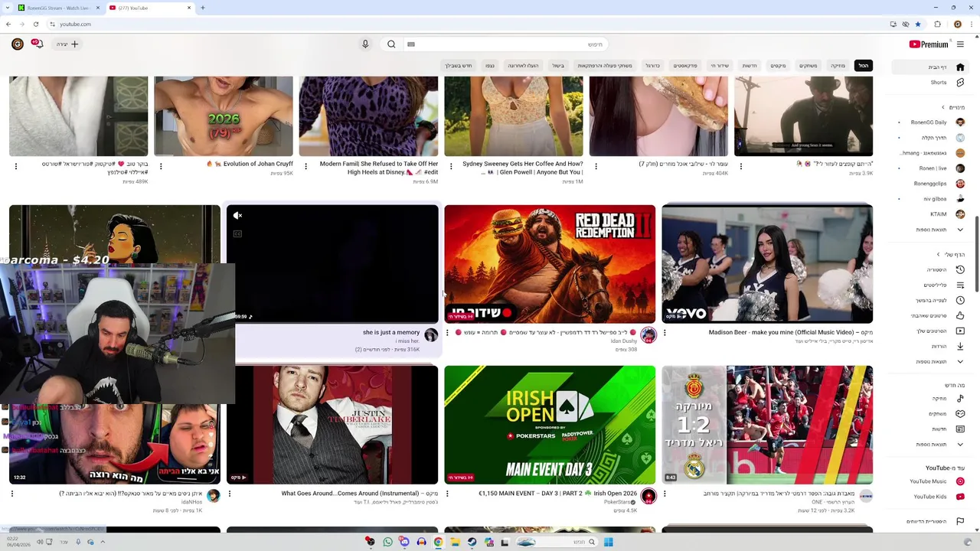Open more options for Evolution of Johan Cruyff
The image size is (980, 551).
coord(161,165)
